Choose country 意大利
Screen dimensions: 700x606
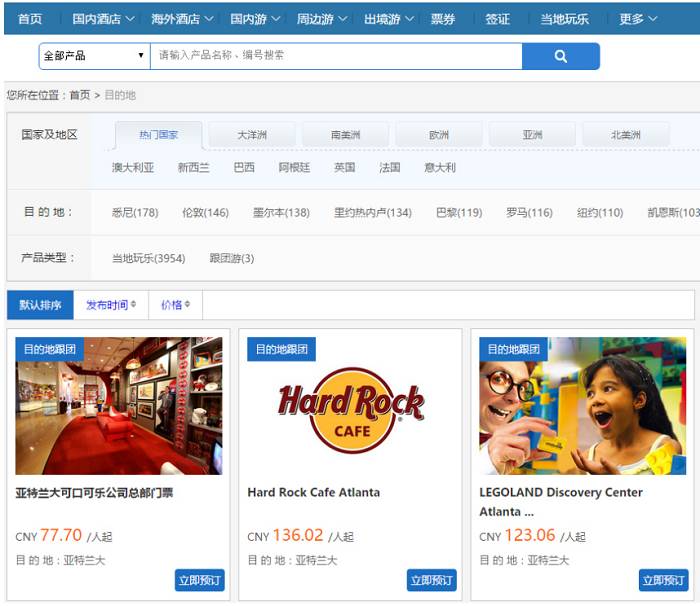click(440, 167)
